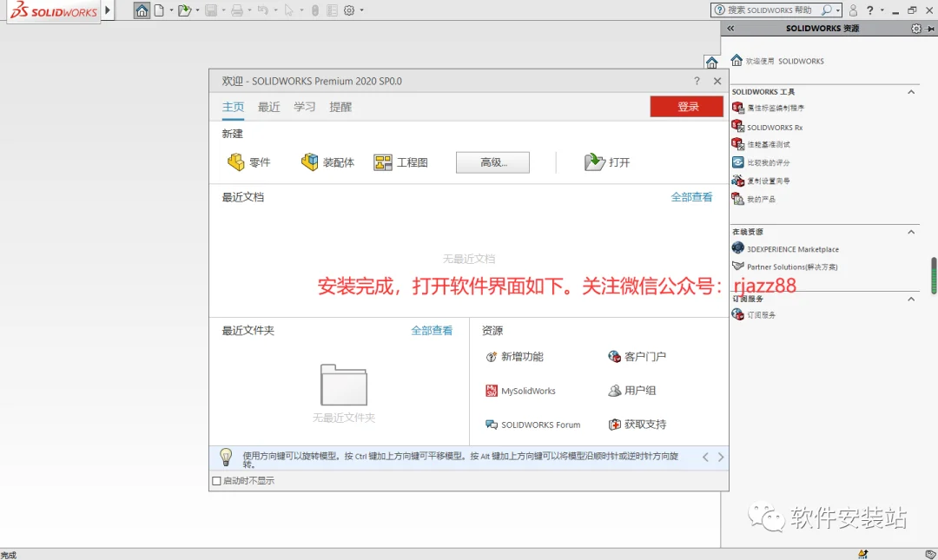Switch to the 最近 tab
Screen dimensions: 938x560
click(x=268, y=107)
